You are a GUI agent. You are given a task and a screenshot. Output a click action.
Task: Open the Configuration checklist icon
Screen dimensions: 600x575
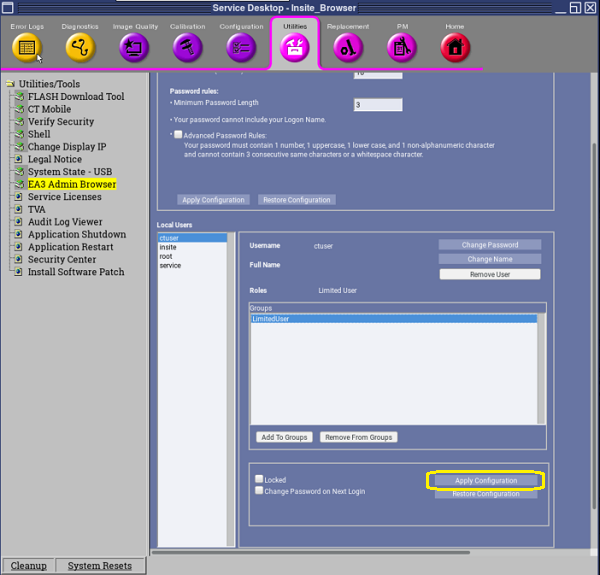point(241,47)
